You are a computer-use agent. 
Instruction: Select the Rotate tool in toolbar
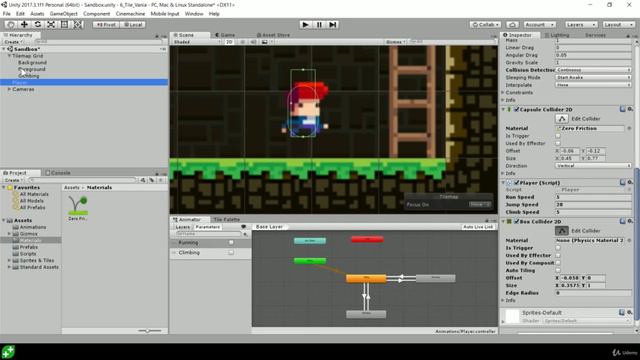pos(38,24)
